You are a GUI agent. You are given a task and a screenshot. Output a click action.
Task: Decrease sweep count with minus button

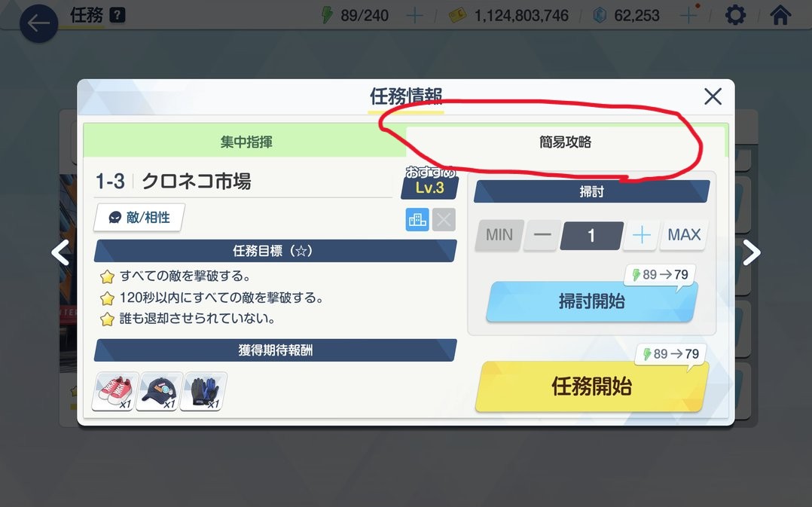[542, 235]
